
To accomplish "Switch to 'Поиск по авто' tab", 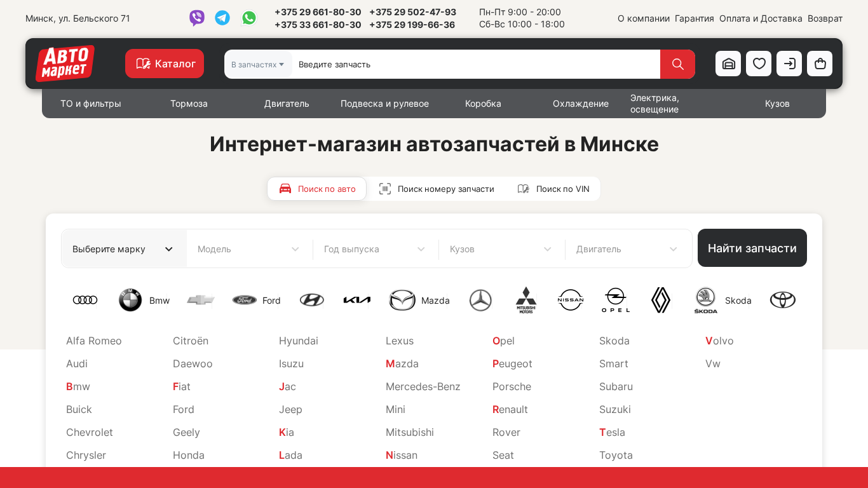I will pyautogui.click(x=317, y=189).
